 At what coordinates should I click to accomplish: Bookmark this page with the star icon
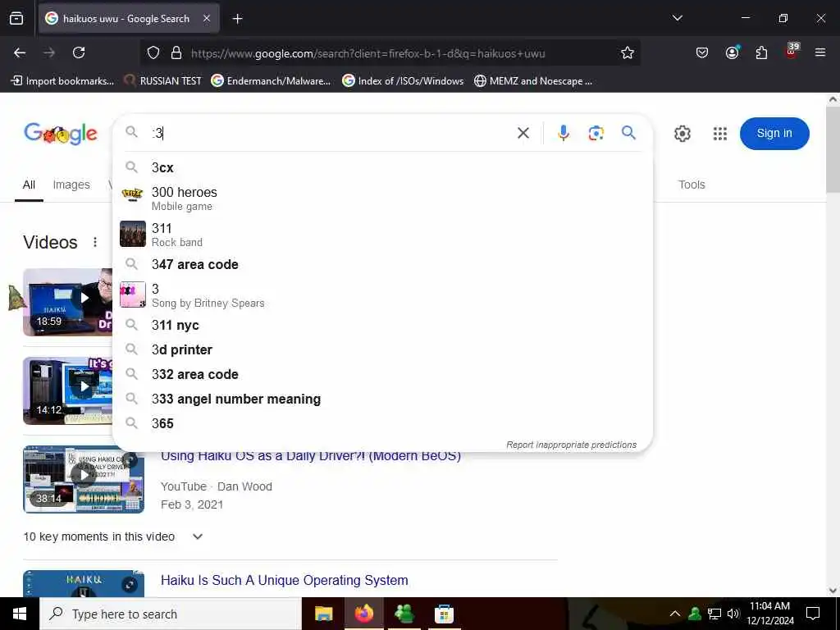(628, 53)
